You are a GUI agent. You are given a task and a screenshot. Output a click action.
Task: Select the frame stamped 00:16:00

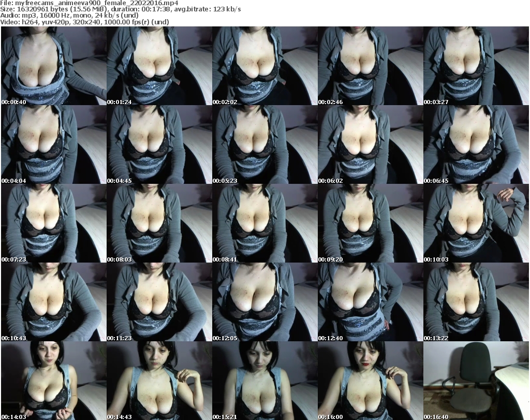point(371,381)
